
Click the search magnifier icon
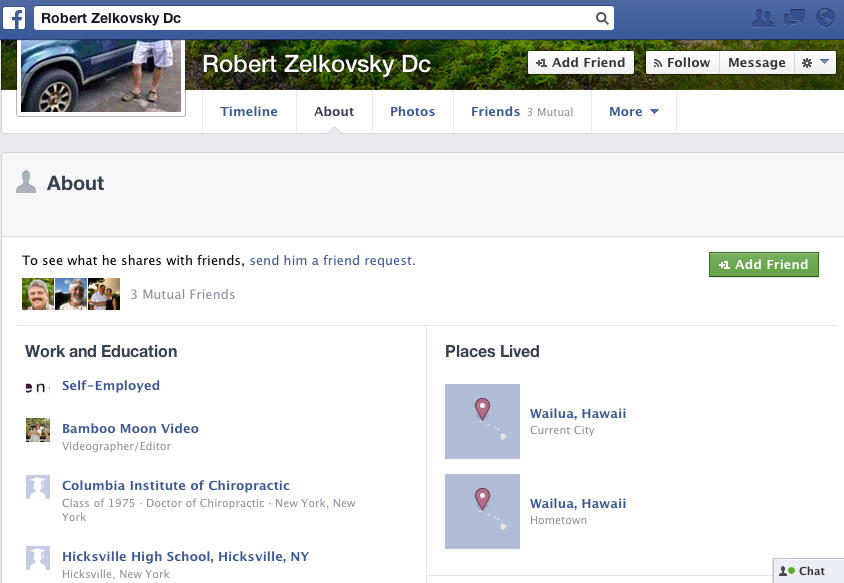(x=601, y=18)
